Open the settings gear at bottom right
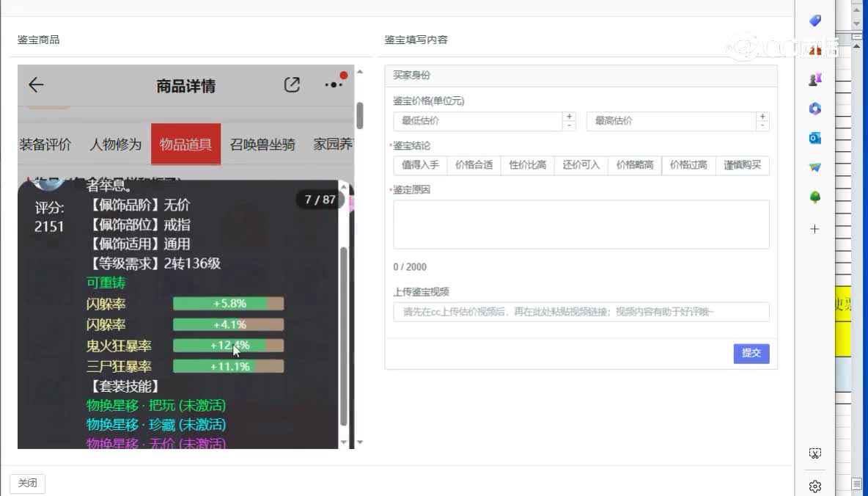This screenshot has width=868, height=496. click(x=815, y=486)
